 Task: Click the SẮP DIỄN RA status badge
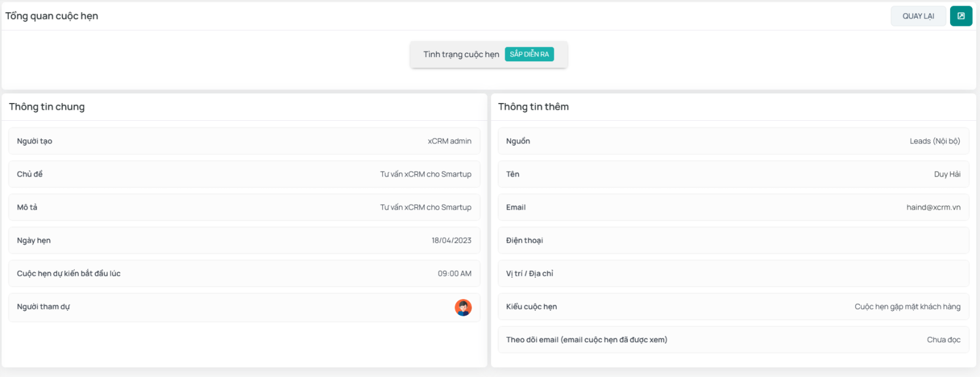click(529, 55)
